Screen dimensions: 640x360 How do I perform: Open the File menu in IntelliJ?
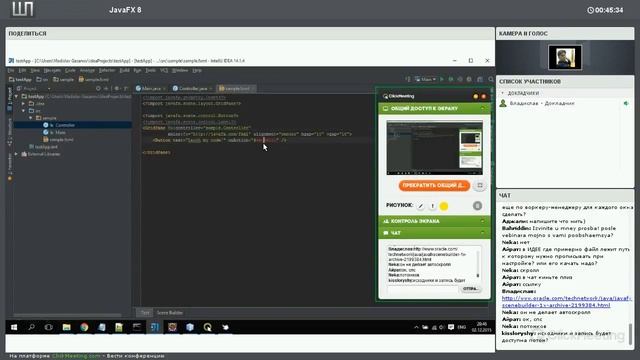[x=12, y=71]
